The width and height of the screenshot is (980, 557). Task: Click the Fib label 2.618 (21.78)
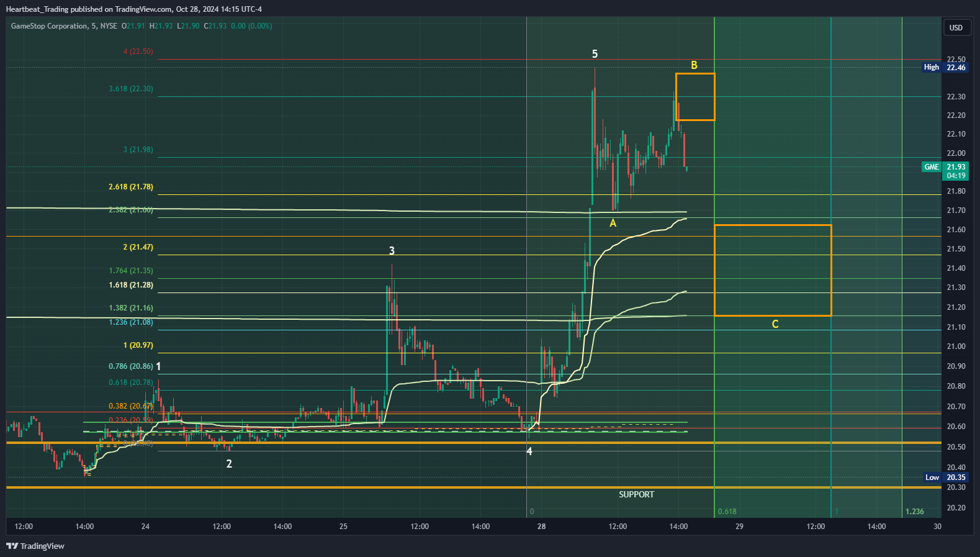[x=131, y=187]
